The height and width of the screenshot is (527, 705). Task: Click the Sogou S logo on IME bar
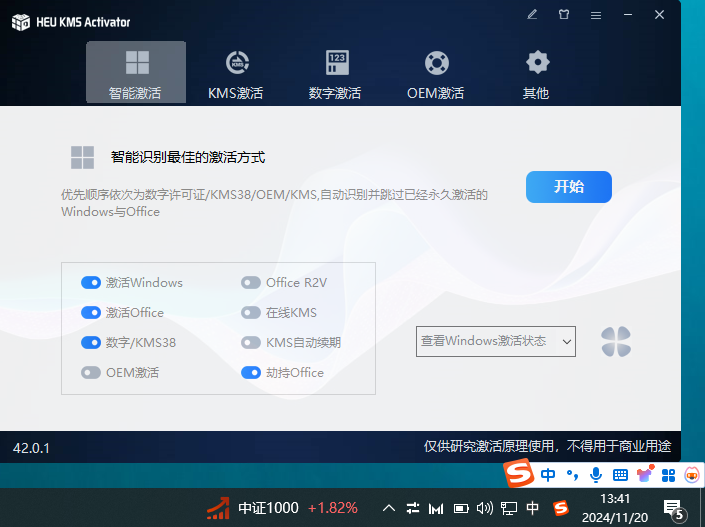click(519, 473)
